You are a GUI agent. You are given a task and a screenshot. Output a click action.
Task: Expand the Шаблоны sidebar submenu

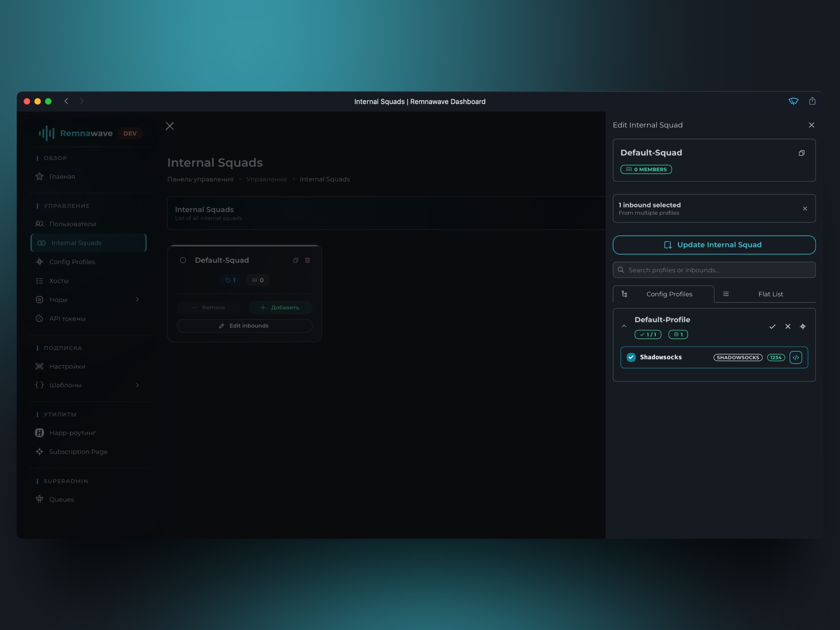(x=137, y=385)
